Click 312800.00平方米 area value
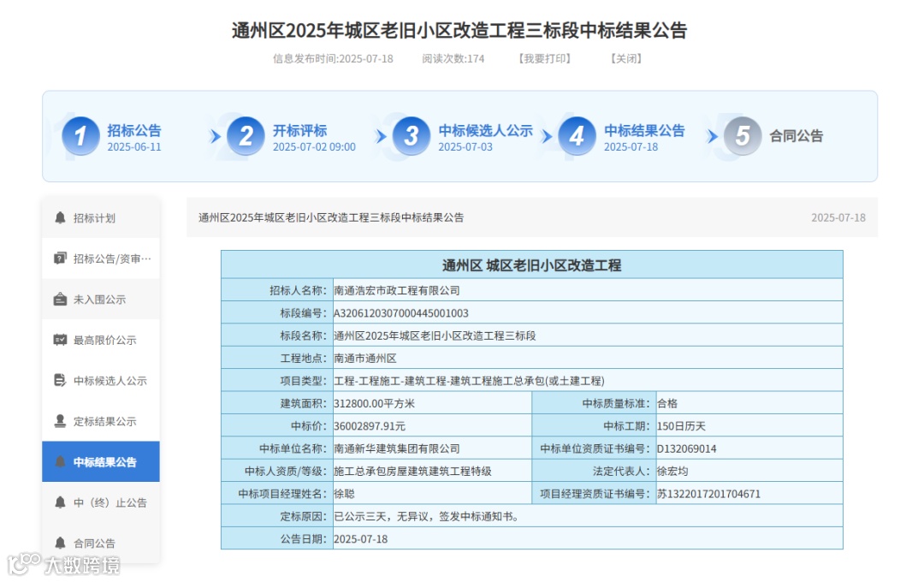Viewport: 924px width, 582px height. 374,403
